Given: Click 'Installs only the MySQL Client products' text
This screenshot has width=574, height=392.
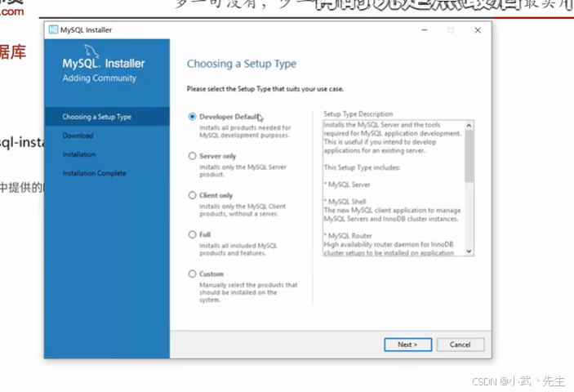Looking at the screenshot, I should tap(243, 210).
